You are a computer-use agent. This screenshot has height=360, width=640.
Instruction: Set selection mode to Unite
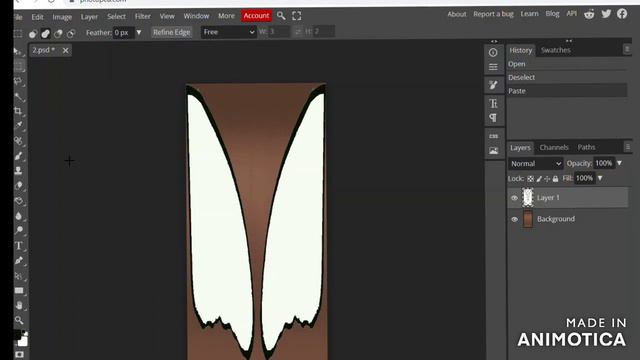point(45,34)
